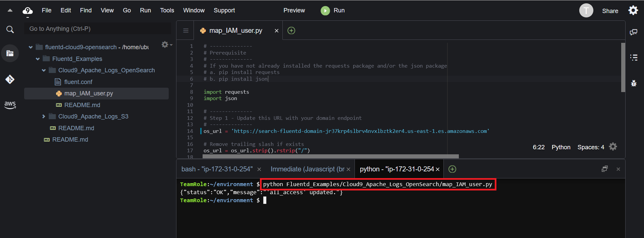Click the Go to Anything search field
Viewport: 644px width, 238px height.
98,29
